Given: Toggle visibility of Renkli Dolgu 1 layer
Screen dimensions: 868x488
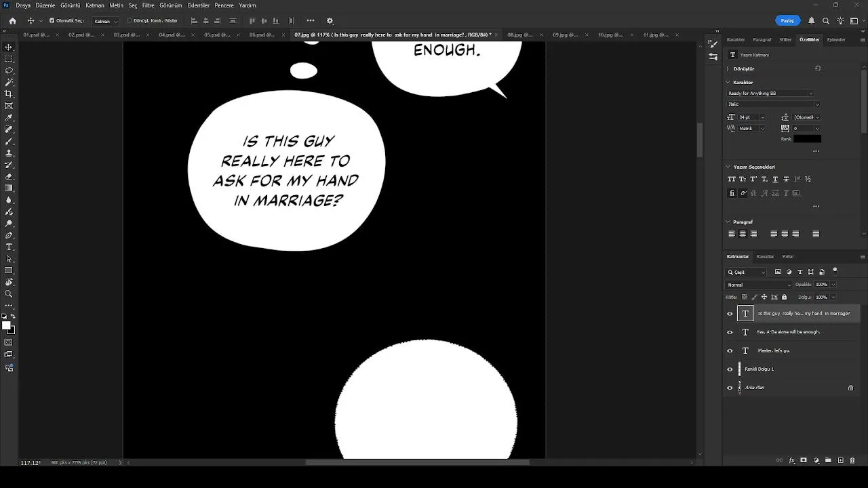Looking at the screenshot, I should click(730, 369).
